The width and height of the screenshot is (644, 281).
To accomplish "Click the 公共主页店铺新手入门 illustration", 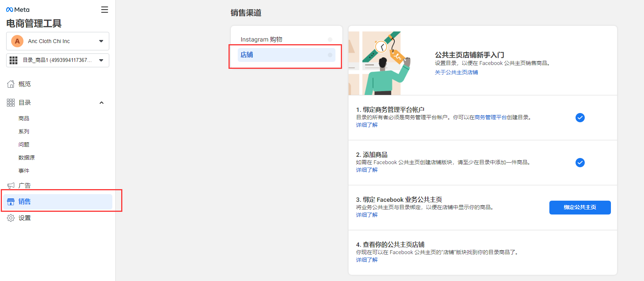I will (380, 63).
